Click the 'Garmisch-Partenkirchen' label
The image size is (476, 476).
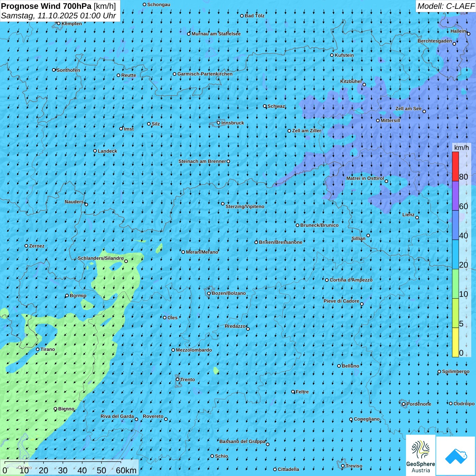(205, 74)
